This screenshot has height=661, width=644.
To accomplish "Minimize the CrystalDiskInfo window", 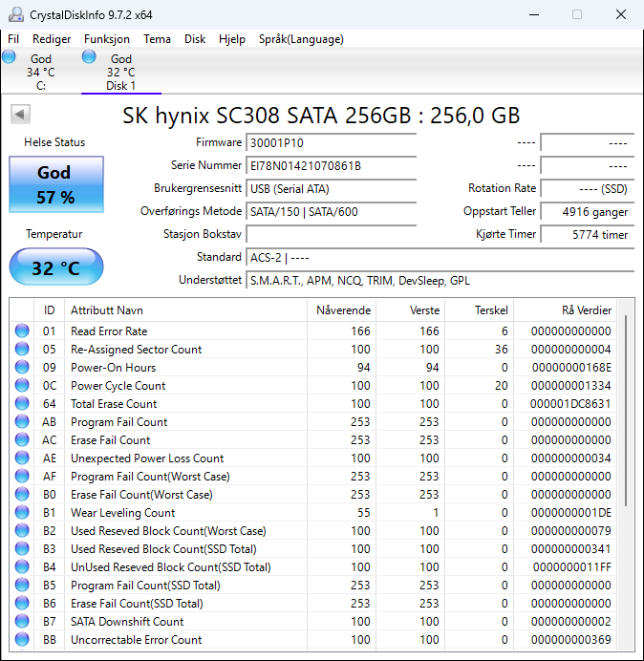I will click(x=534, y=14).
